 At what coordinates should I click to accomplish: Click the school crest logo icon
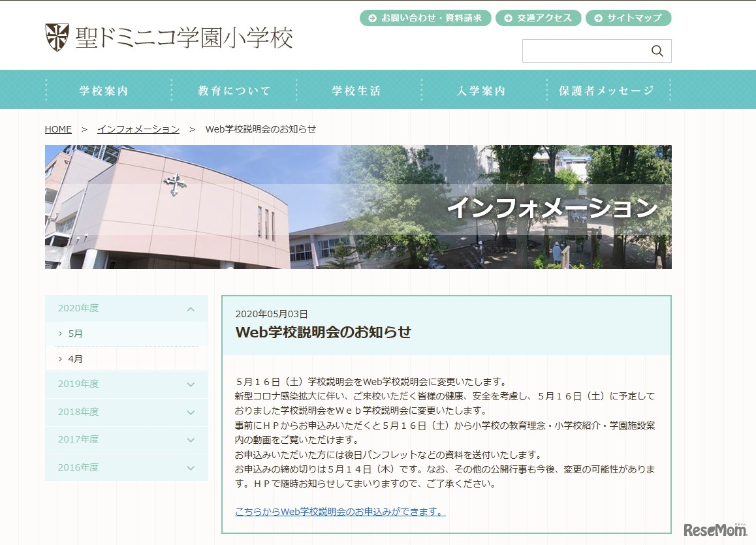coord(57,35)
